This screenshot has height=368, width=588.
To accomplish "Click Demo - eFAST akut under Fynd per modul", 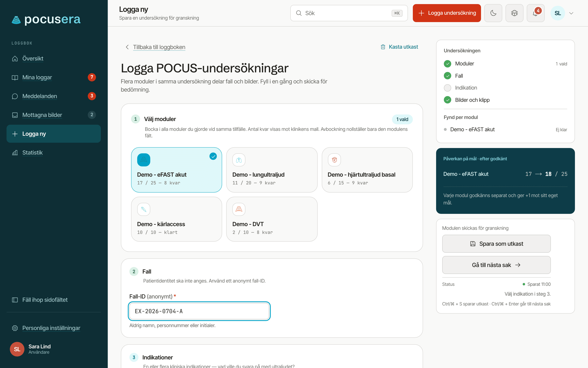I will [505, 129].
